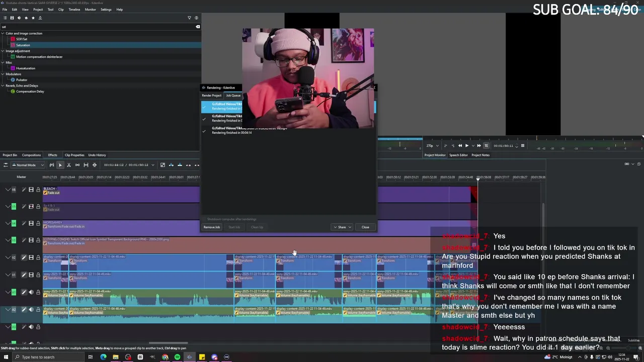Click Close in the Rendering dialog
The image size is (644, 362).
[365, 227]
